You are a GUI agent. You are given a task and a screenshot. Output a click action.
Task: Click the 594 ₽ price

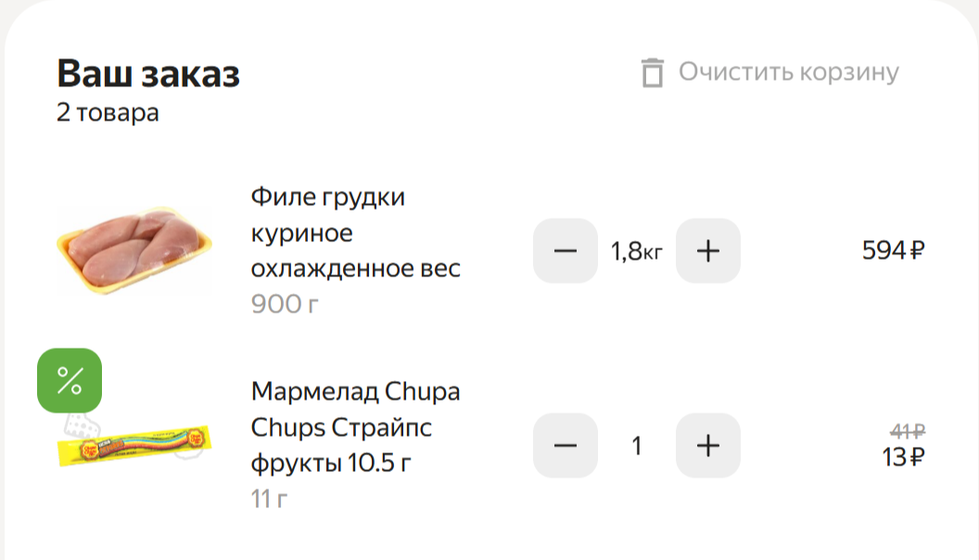click(894, 250)
